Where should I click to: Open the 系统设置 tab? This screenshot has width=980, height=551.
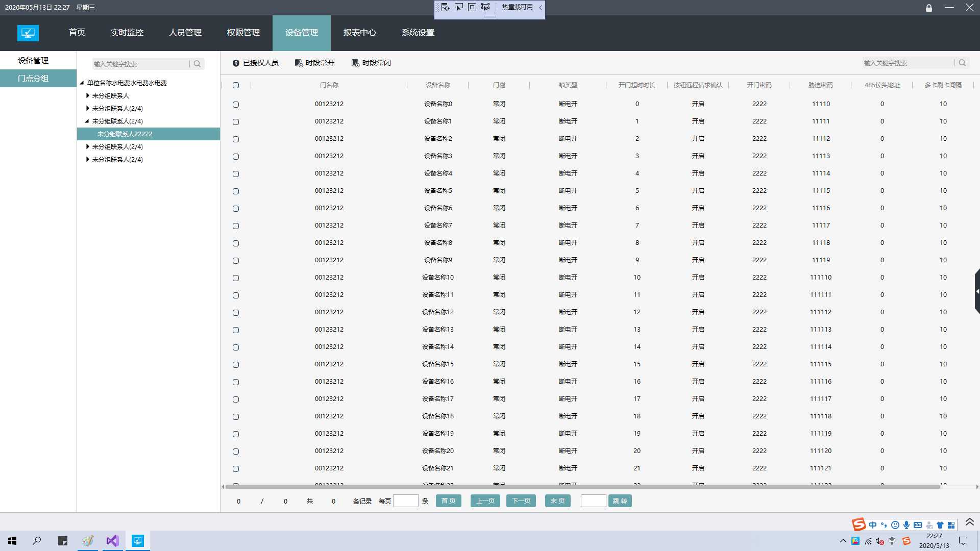coord(418,32)
